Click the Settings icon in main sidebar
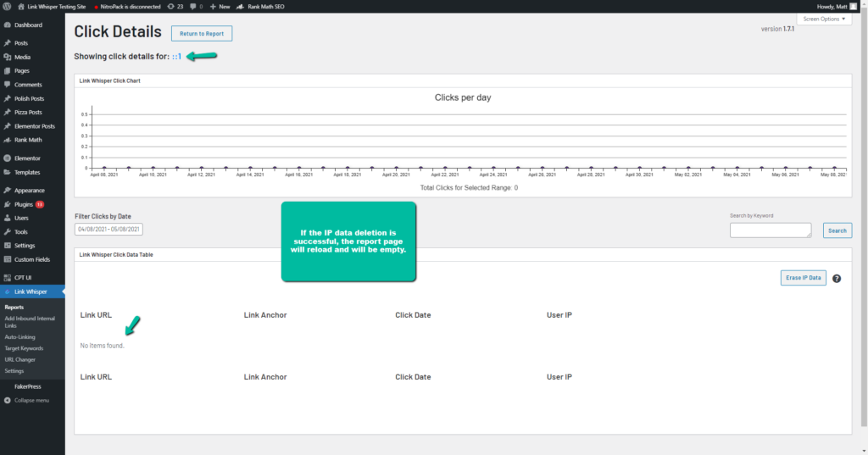 7,246
